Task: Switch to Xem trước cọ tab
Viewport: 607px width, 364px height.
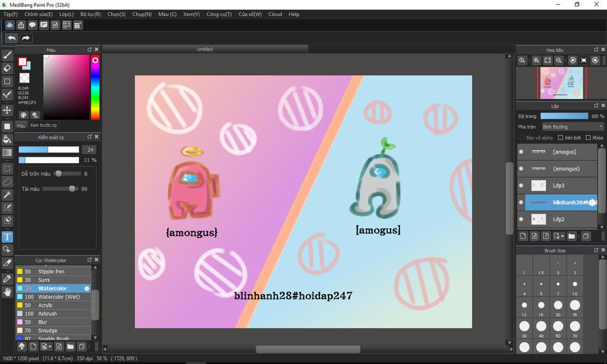Action: [x=43, y=125]
